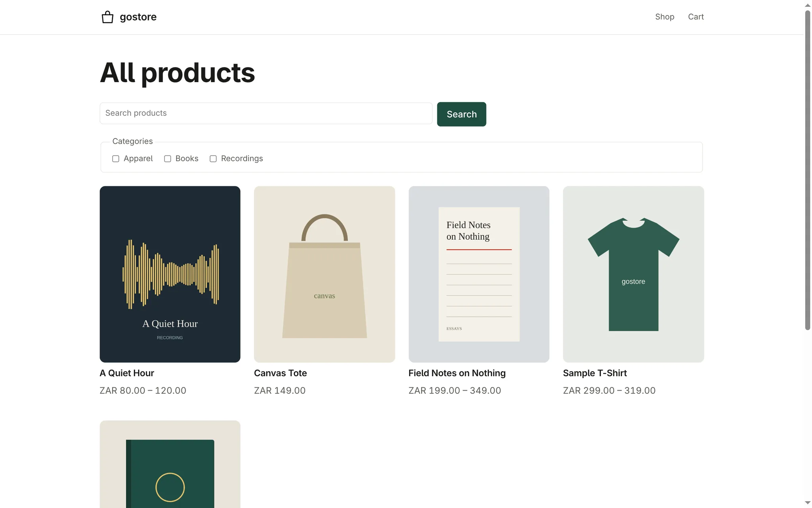Click the Apparel label text
This screenshot has width=812, height=508.
tap(138, 159)
